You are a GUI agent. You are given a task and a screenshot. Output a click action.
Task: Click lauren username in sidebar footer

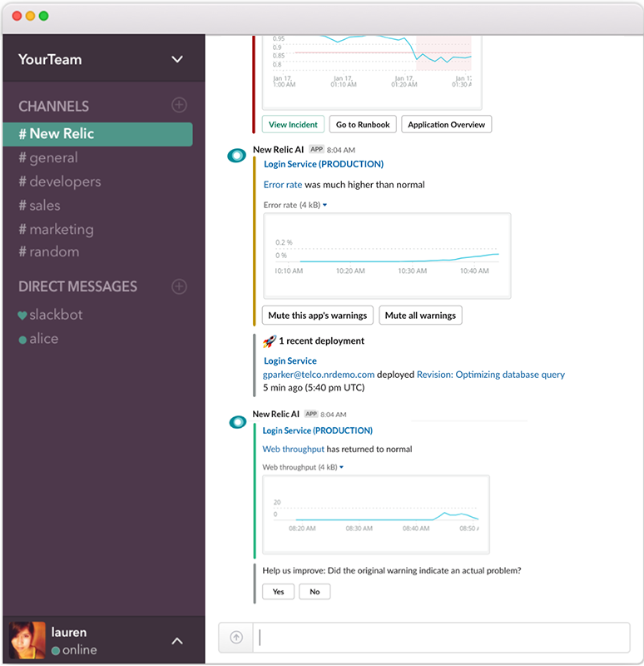[x=69, y=632]
